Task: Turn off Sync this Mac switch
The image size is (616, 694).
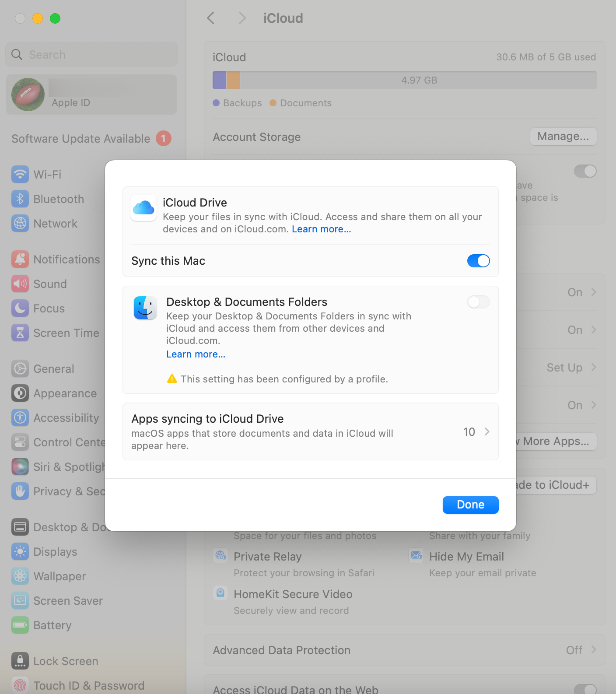Action: point(478,261)
